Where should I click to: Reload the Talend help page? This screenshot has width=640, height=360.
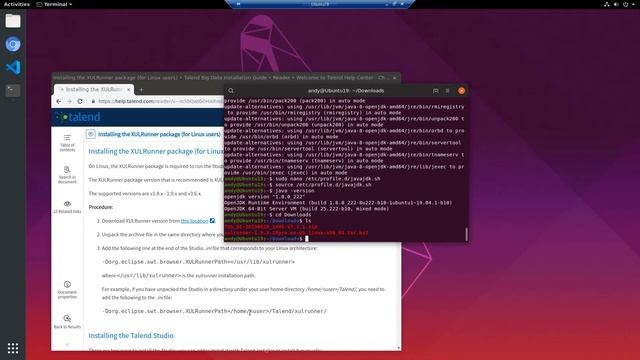80,101
